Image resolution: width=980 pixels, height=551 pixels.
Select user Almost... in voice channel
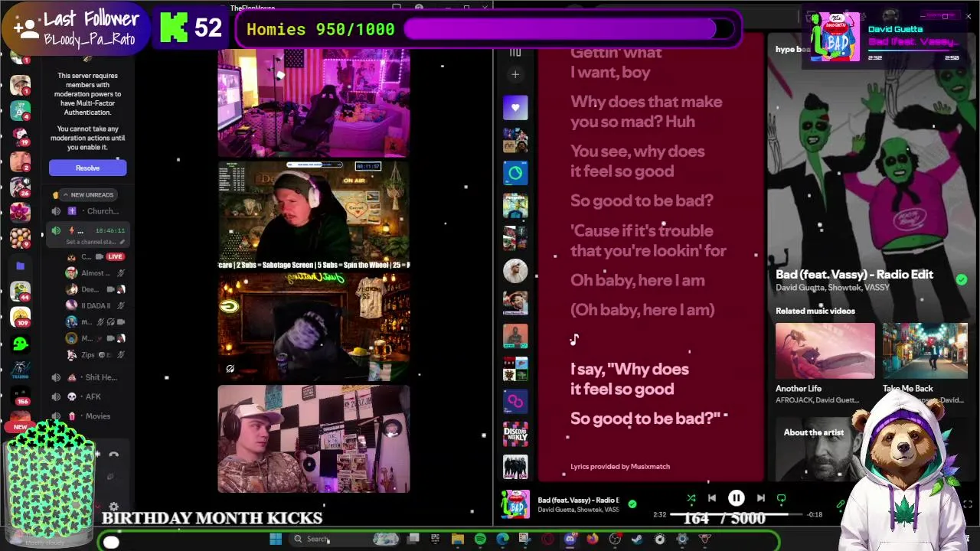click(95, 273)
